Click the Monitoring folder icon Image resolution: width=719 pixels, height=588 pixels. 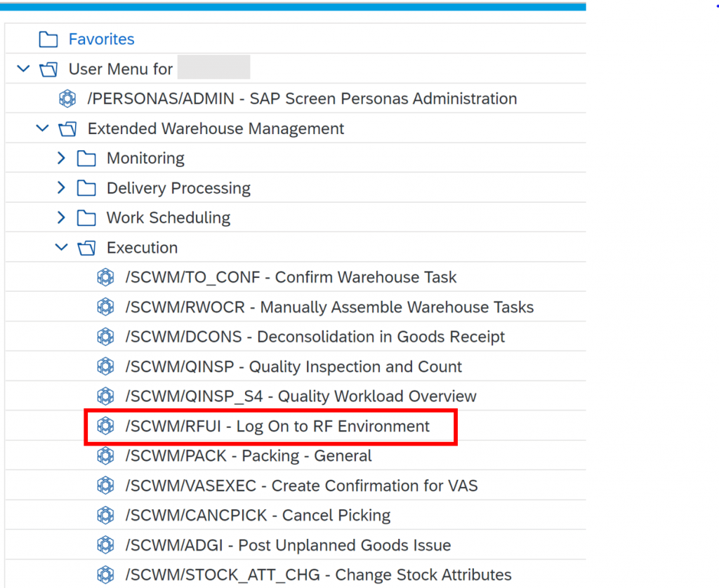click(x=86, y=159)
